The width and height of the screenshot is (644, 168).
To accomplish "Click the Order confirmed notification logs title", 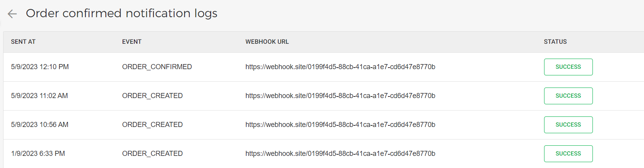I will [121, 13].
